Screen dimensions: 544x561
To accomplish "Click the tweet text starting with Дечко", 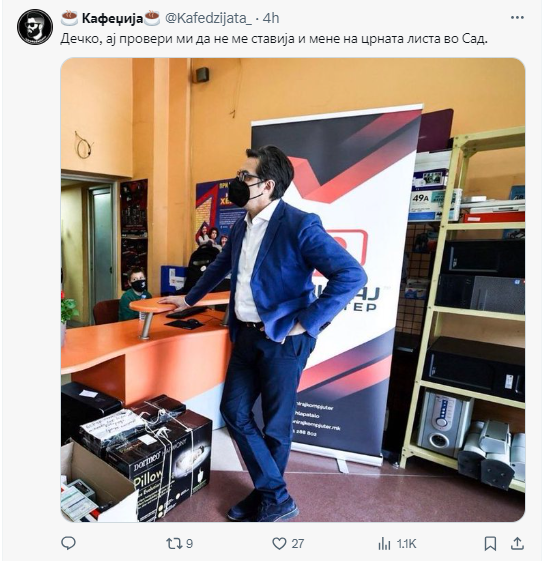I will [274, 39].
